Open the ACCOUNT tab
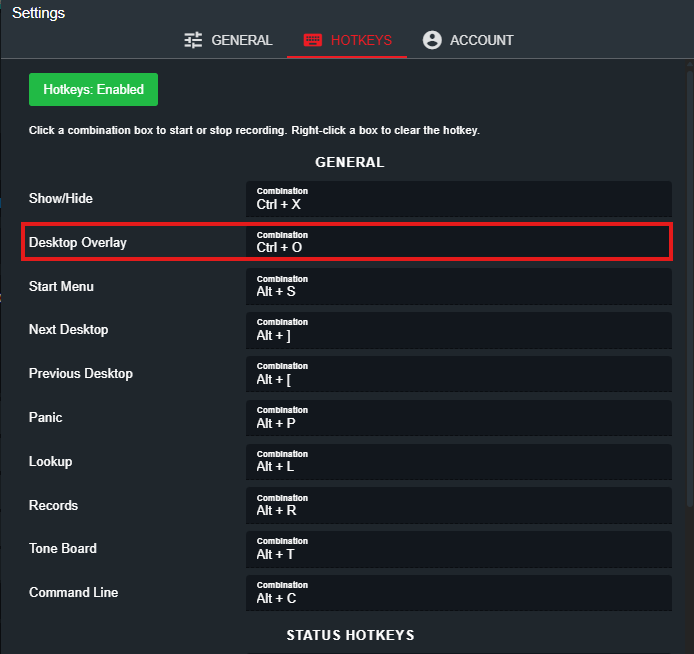The width and height of the screenshot is (694, 654). (481, 40)
